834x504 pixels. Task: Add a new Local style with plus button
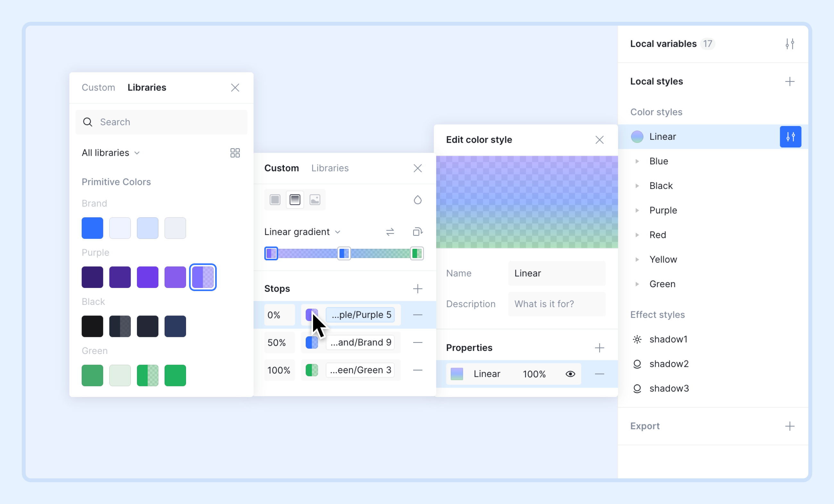coord(790,82)
